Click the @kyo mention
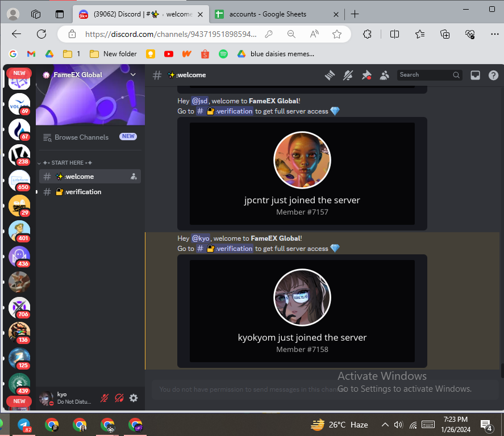The image size is (504, 436). click(x=201, y=238)
